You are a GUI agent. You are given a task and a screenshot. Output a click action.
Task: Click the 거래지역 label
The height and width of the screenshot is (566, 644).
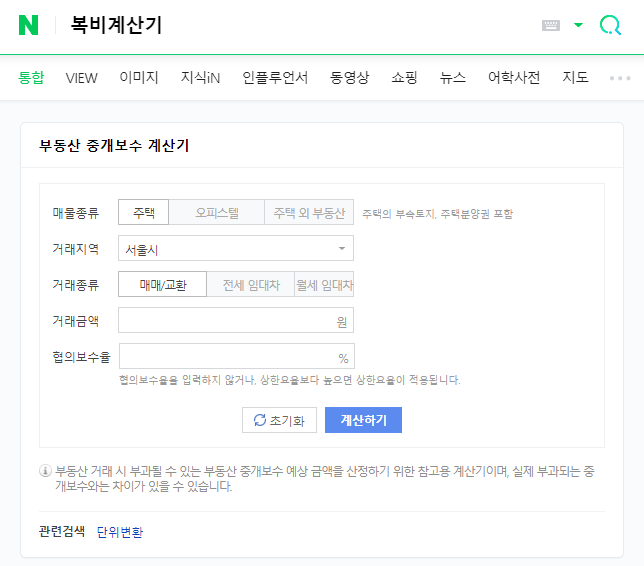(76, 248)
